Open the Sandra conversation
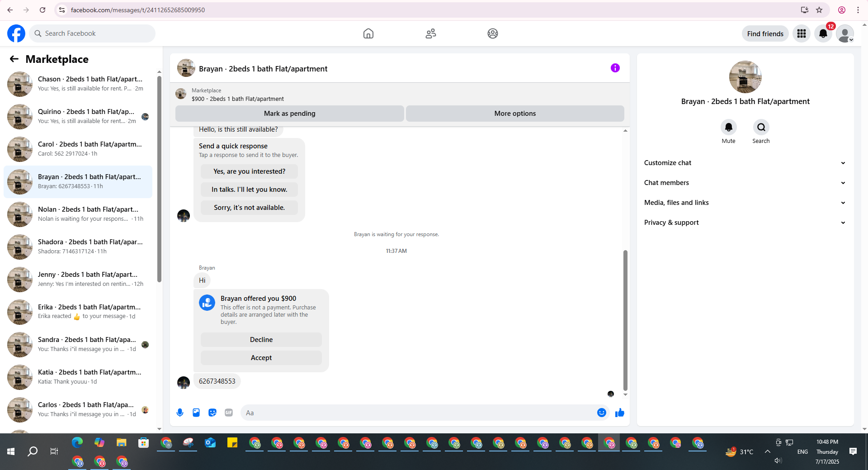This screenshot has width=868, height=470. [78, 345]
